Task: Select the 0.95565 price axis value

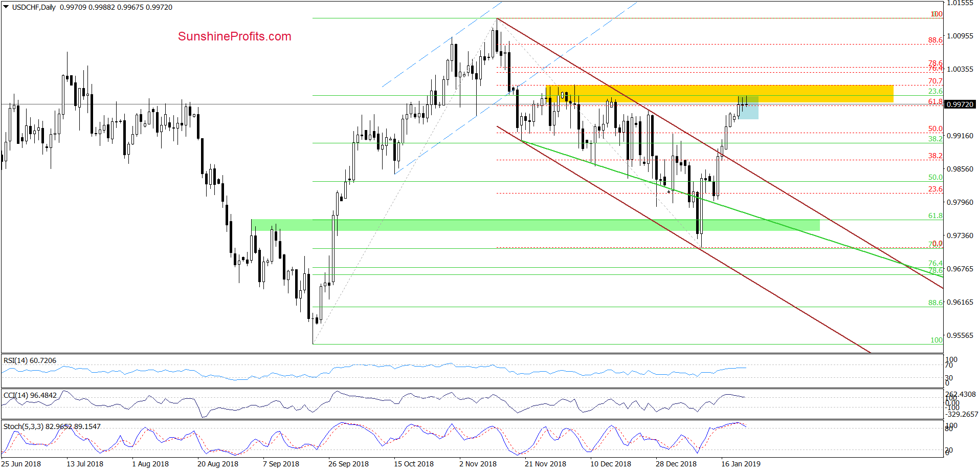Action: [960, 335]
